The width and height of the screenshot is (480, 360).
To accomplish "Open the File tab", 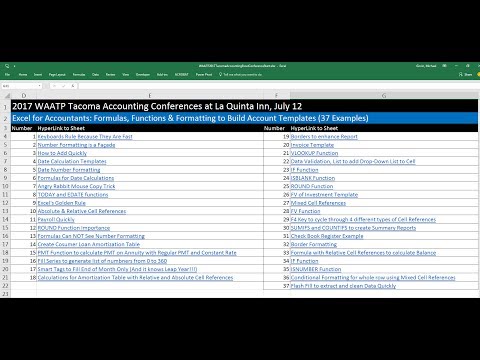I will 7,74.
